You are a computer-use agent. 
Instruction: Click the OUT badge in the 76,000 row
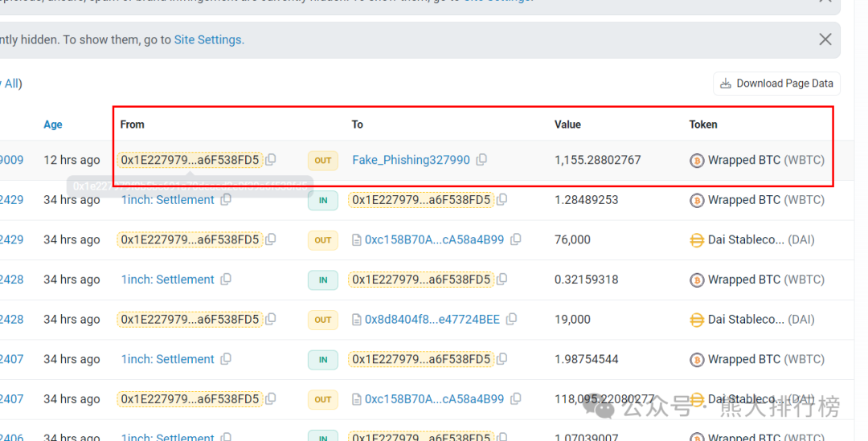323,240
